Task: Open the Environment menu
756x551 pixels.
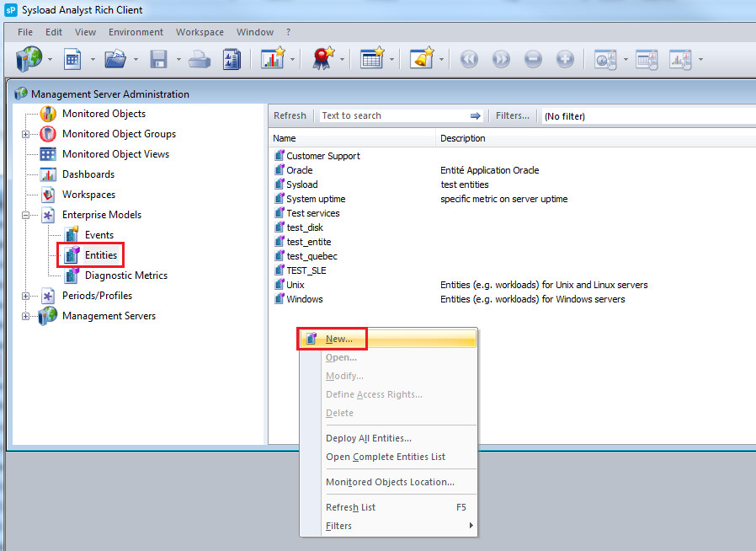Action: 136,32
